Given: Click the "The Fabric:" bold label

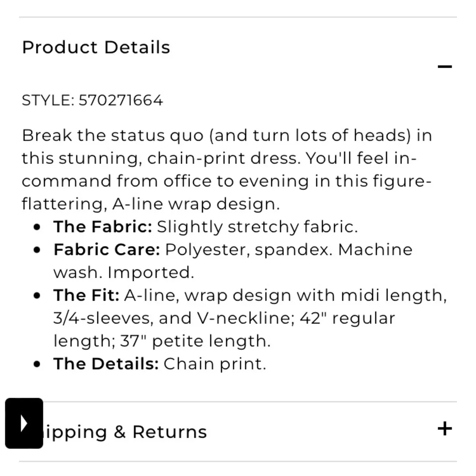Looking at the screenshot, I should 102,227.
